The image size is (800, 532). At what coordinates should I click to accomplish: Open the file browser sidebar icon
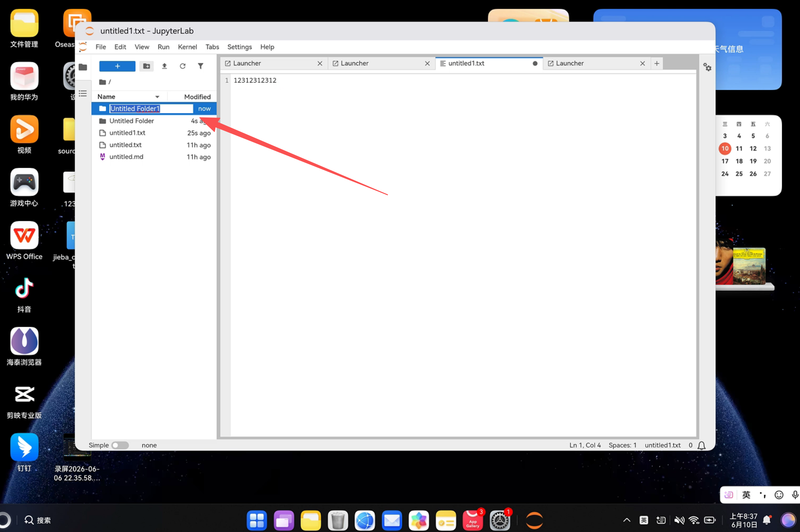tap(83, 67)
